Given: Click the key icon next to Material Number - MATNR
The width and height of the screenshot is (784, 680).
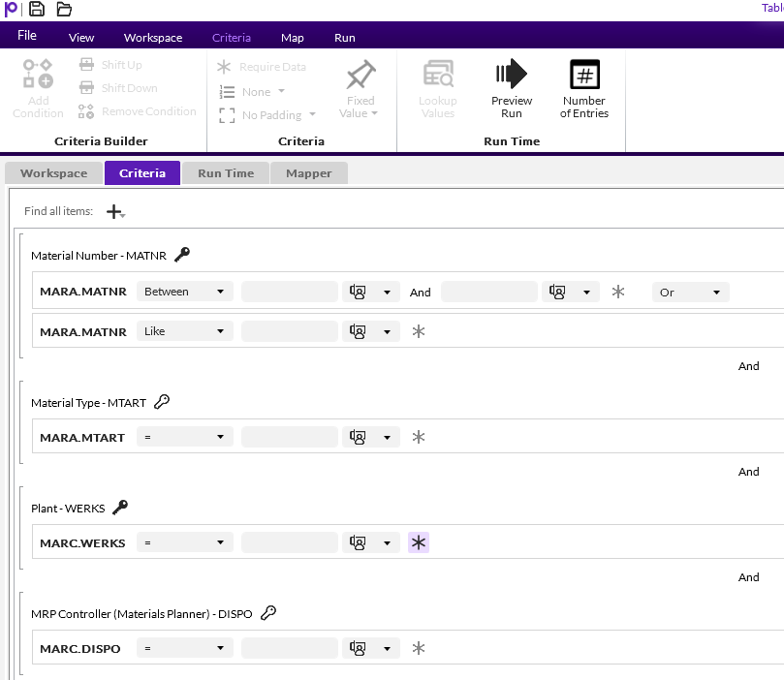Looking at the screenshot, I should coord(182,255).
